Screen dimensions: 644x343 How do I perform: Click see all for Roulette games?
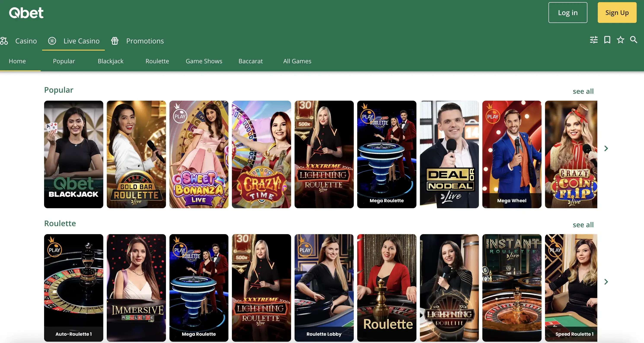point(583,225)
